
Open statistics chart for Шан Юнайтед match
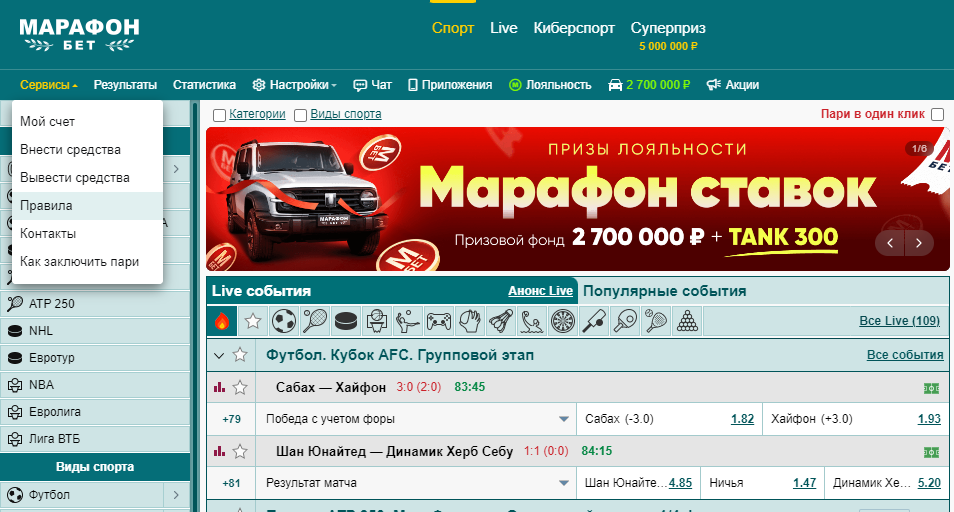(220, 451)
